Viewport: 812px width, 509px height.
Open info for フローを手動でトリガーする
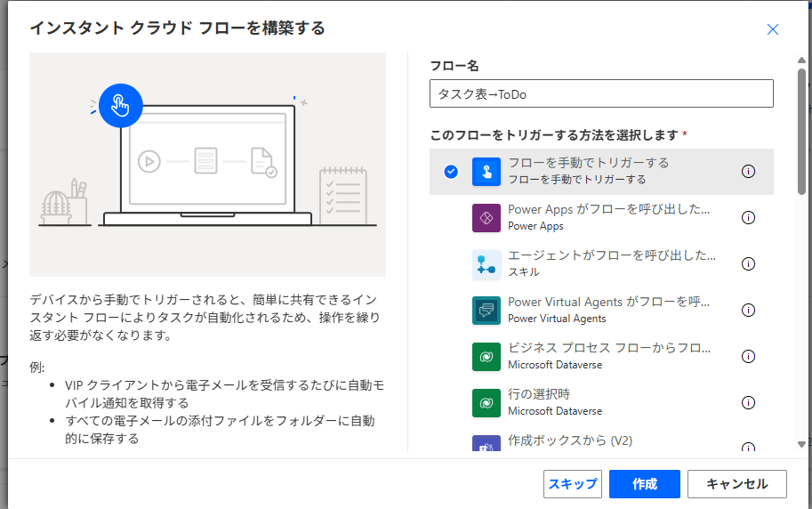(748, 171)
